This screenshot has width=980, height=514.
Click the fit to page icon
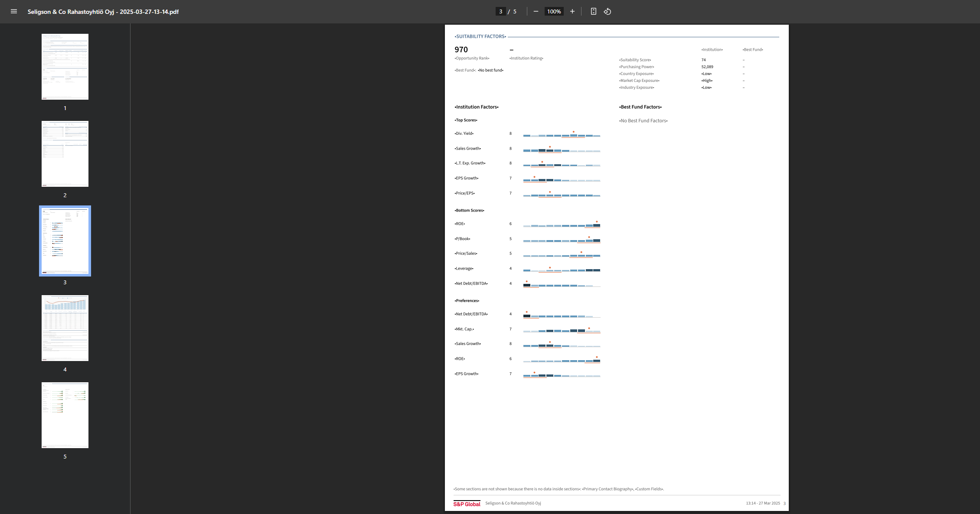594,12
